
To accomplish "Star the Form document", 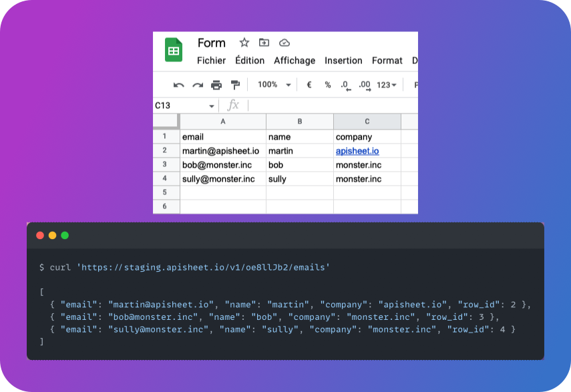I will (244, 43).
